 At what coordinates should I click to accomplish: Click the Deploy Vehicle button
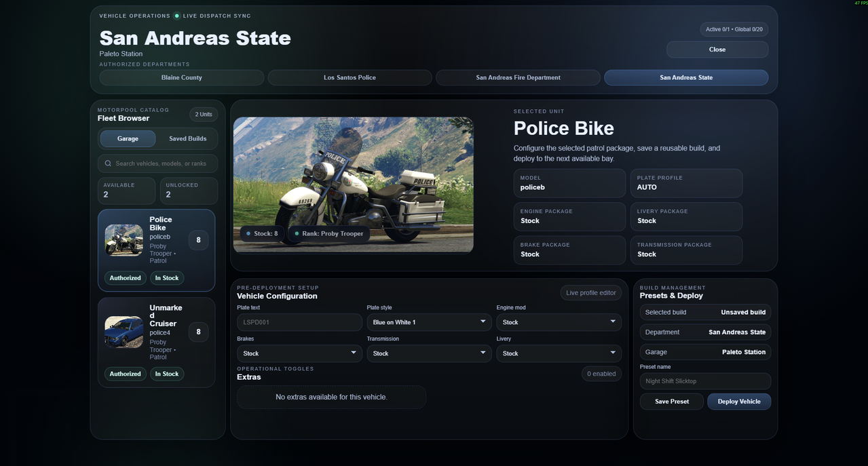point(739,402)
